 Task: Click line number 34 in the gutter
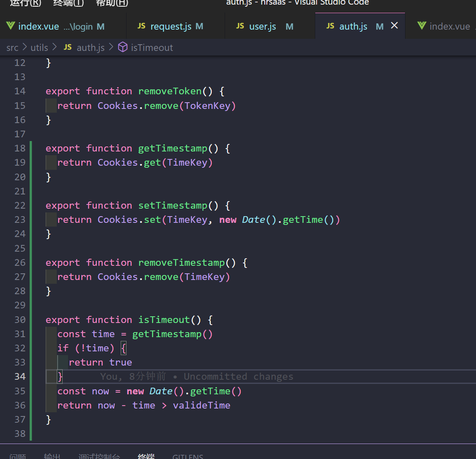click(20, 376)
